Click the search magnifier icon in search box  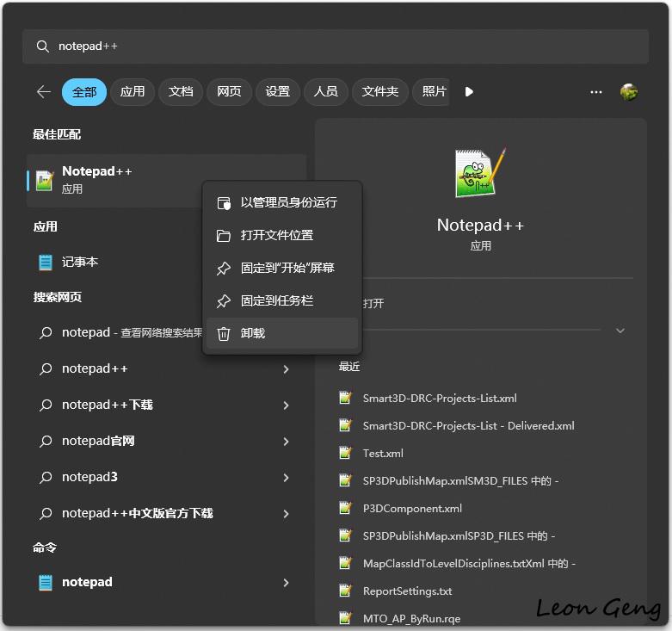[x=42, y=46]
